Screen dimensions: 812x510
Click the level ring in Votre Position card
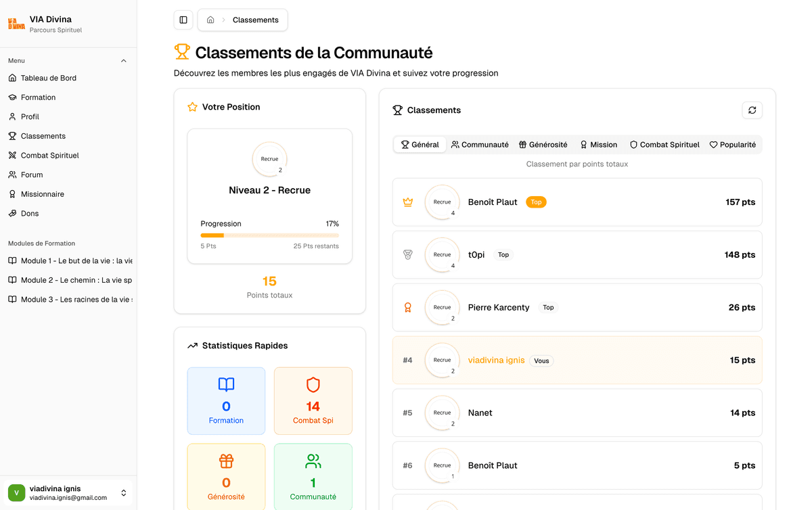click(x=269, y=159)
